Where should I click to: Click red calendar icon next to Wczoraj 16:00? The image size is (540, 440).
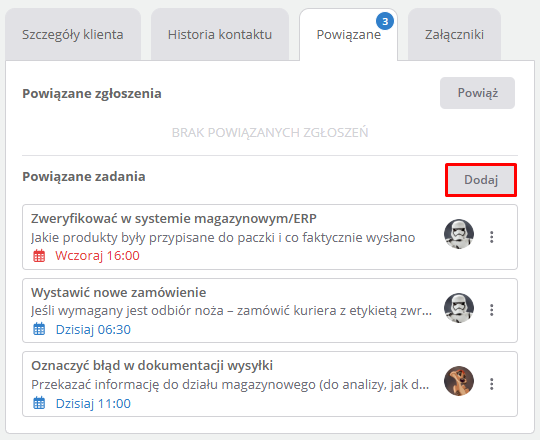pyautogui.click(x=39, y=256)
